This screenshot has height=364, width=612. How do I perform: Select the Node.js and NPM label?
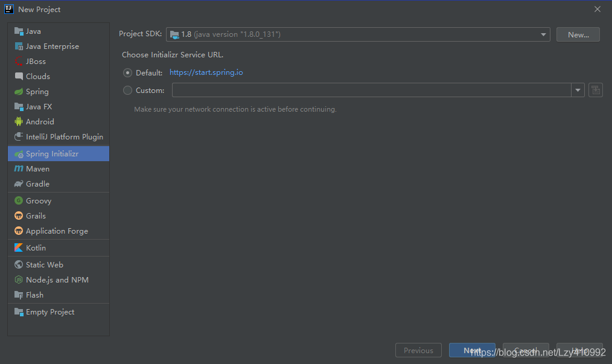click(57, 279)
